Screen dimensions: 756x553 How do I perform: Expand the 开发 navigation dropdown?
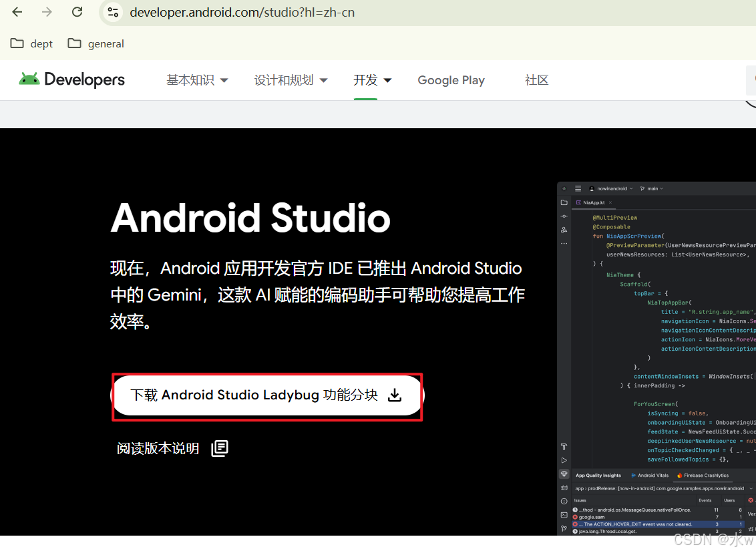(372, 80)
